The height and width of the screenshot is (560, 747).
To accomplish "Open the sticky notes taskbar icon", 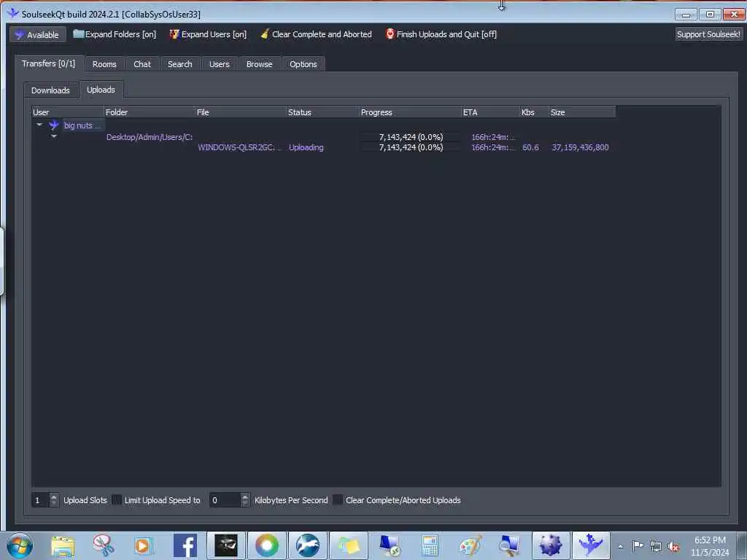I will [x=349, y=545].
